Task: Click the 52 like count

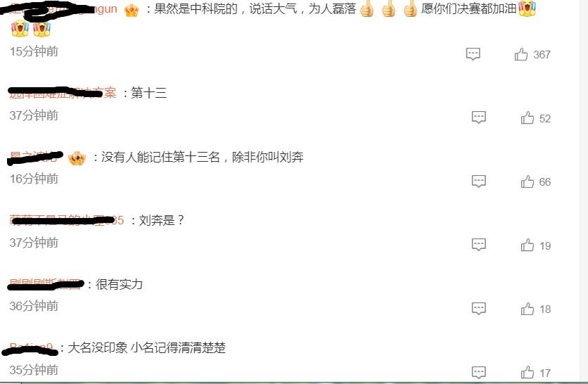Action: tap(545, 118)
